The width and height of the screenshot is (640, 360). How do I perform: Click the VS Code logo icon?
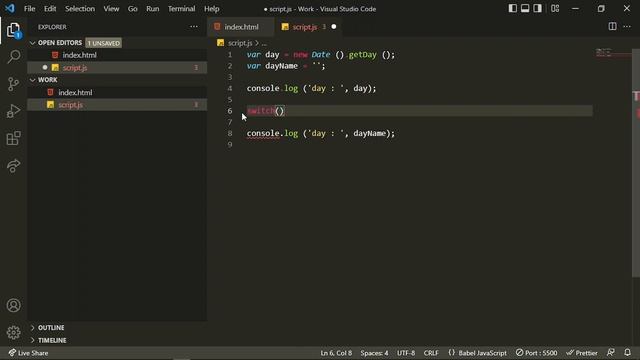(10, 8)
